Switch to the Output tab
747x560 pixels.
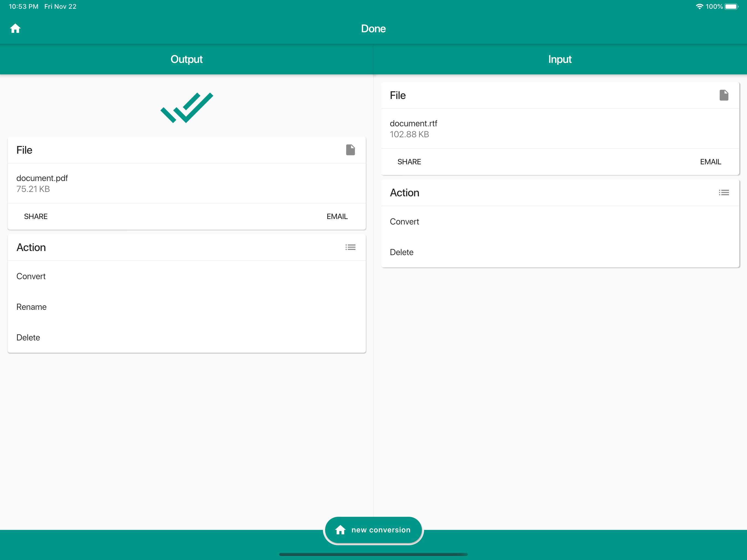click(186, 59)
